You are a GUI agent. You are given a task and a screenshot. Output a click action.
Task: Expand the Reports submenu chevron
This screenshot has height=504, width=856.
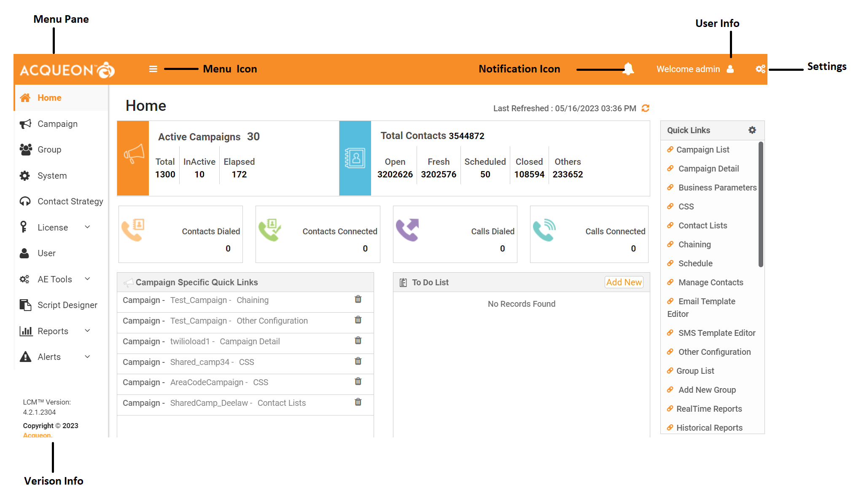click(x=88, y=331)
